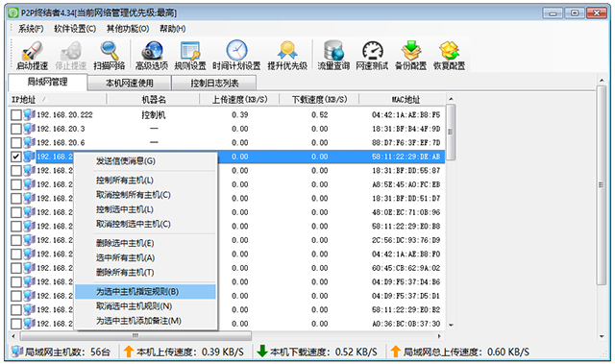615x364 pixels.
Task: Click the computer icon of 192.168.20.3
Action: 29,128
